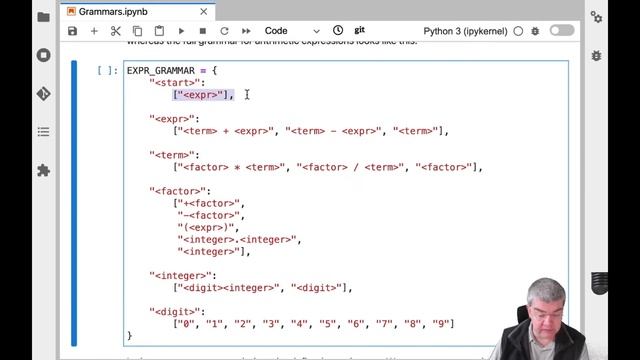This screenshot has width=640, height=360.
Task: Click the kernel status circle indicator
Action: (x=518, y=31)
